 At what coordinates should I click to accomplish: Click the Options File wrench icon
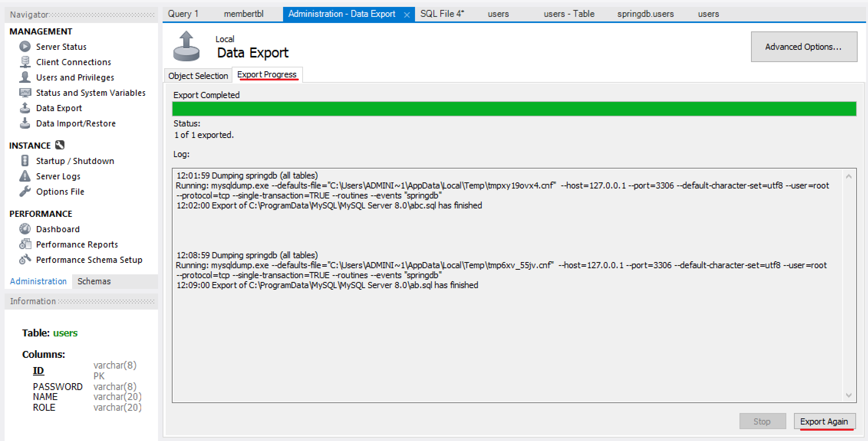(25, 191)
